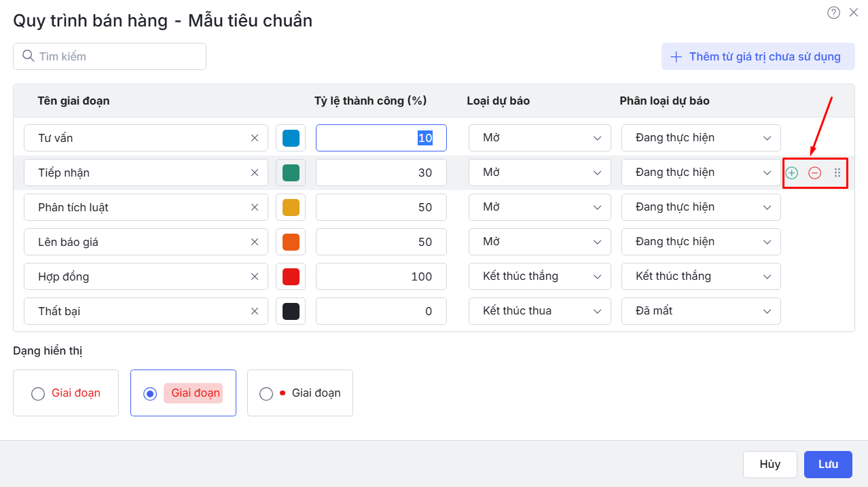
Task: Click the green add stage icon
Action: [x=791, y=173]
